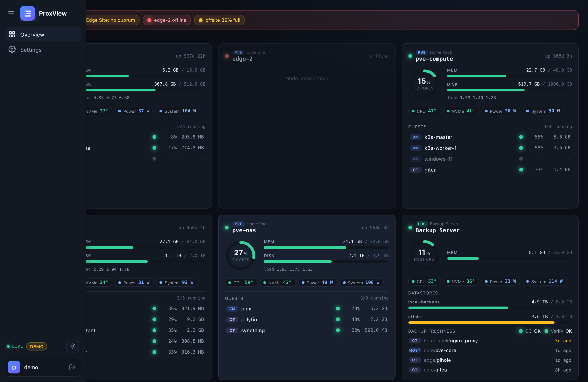Click pve-nas 27% CPU gauge
The image size is (588, 382).
pyautogui.click(x=241, y=255)
